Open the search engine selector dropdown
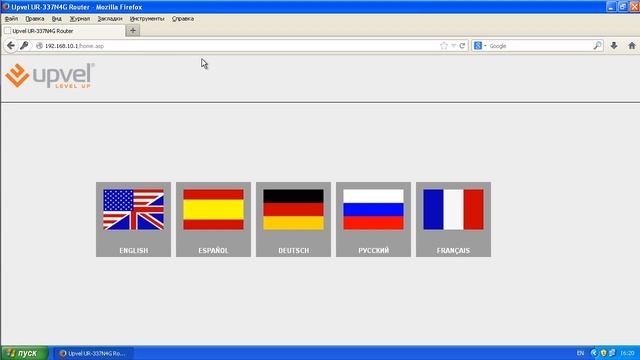Image resolution: width=640 pixels, height=360 pixels. coord(480,46)
